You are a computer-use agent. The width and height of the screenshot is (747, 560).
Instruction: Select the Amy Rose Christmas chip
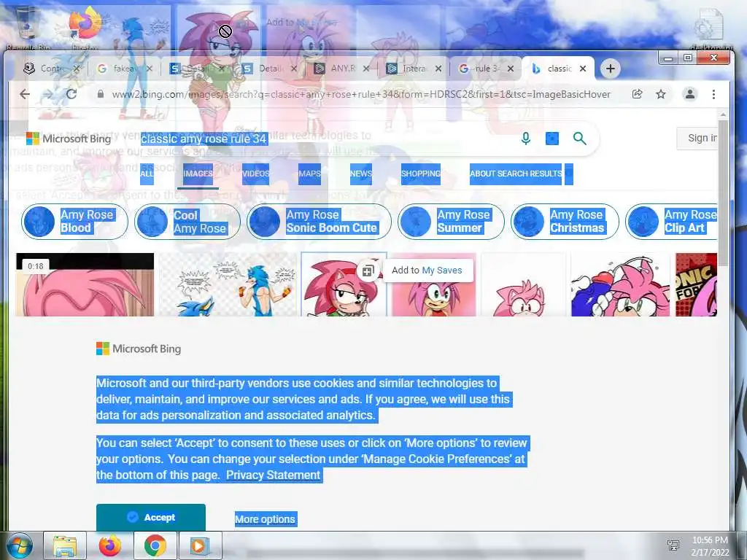tap(565, 222)
